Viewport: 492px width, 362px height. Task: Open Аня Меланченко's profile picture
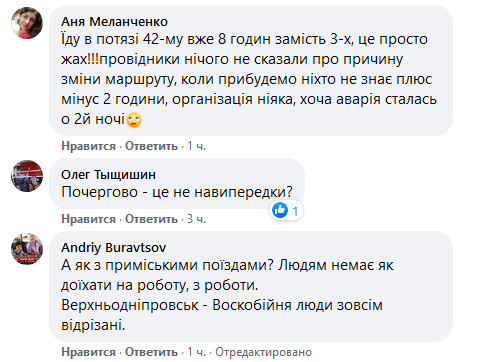click(x=27, y=23)
